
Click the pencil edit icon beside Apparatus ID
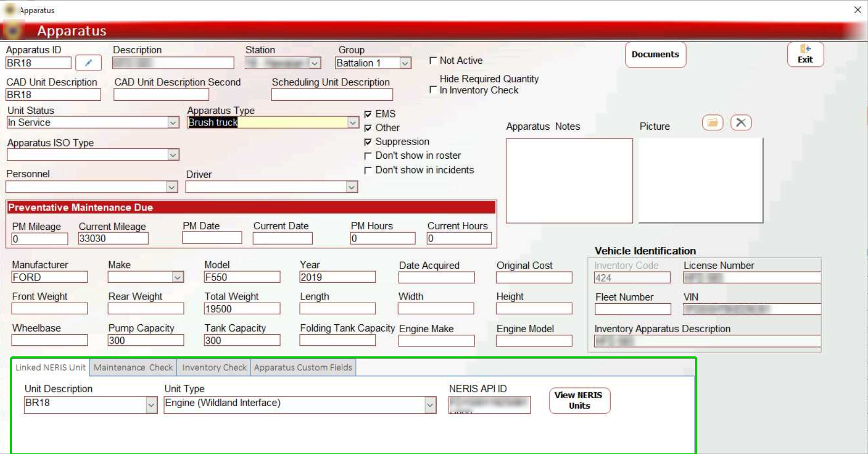(x=89, y=63)
